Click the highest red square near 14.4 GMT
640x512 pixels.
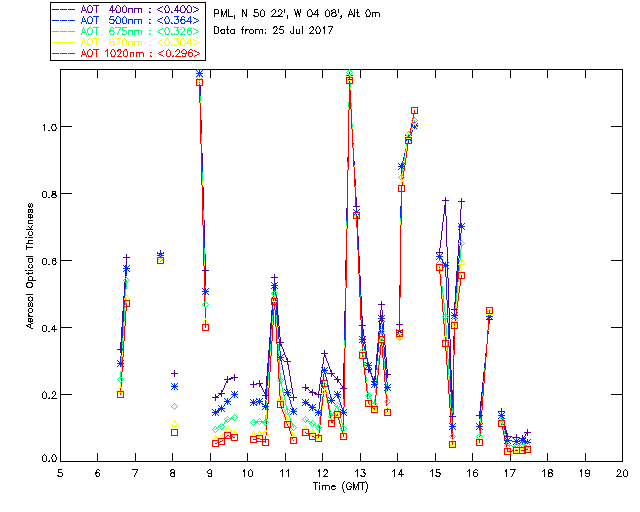414,111
